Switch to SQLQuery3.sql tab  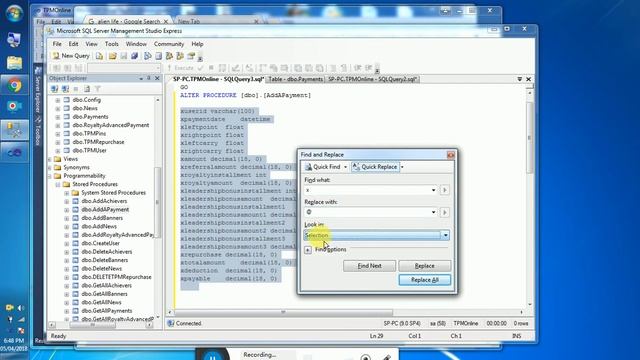[218, 79]
